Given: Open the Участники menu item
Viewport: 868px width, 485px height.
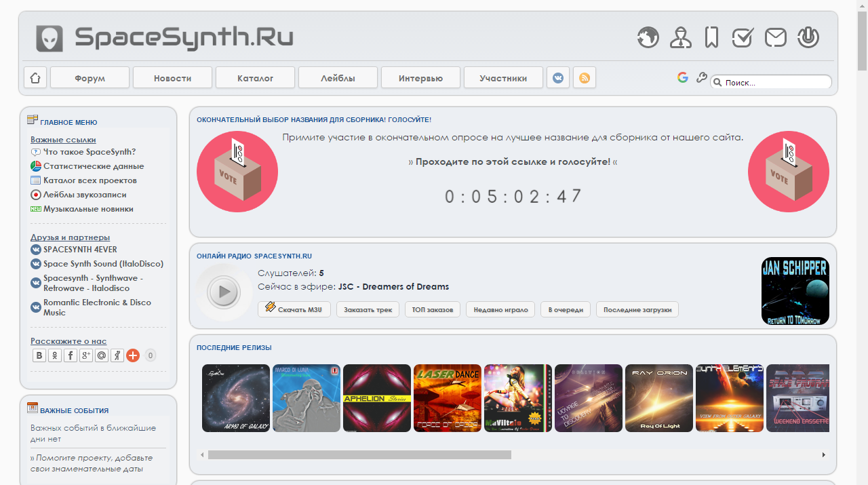Looking at the screenshot, I should click(503, 77).
